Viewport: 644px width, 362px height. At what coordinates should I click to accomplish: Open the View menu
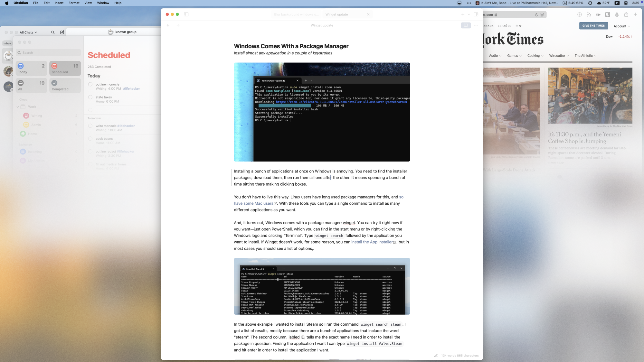coord(88,3)
